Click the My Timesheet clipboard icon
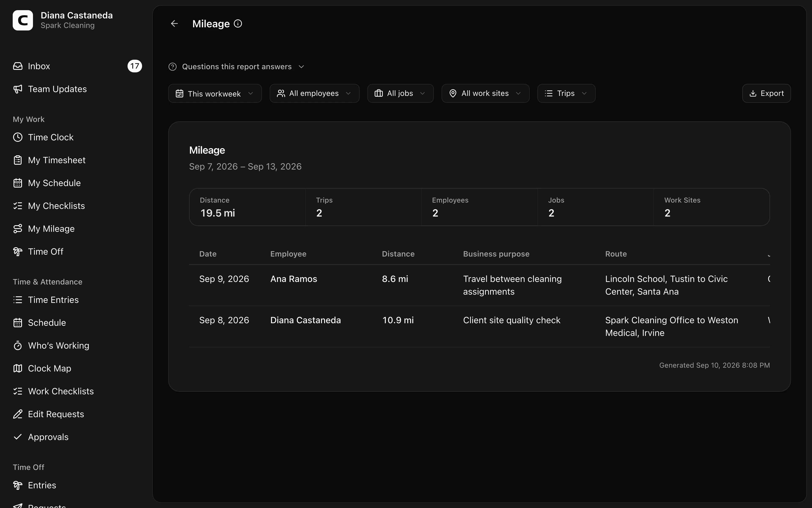Screen dimensions: 812x508 pos(18,160)
